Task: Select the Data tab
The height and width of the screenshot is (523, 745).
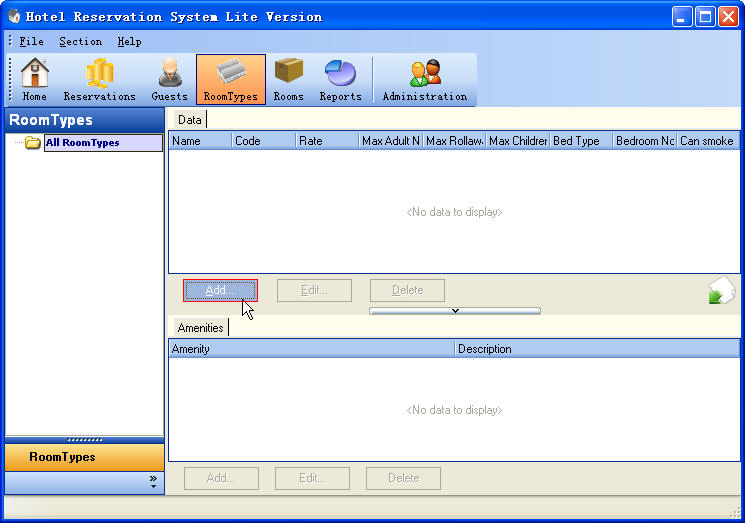Action: click(x=189, y=120)
